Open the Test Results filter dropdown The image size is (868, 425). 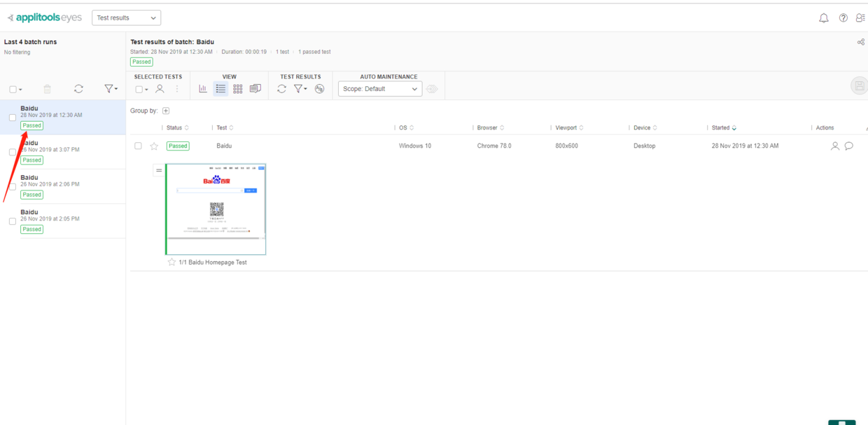pyautogui.click(x=300, y=89)
